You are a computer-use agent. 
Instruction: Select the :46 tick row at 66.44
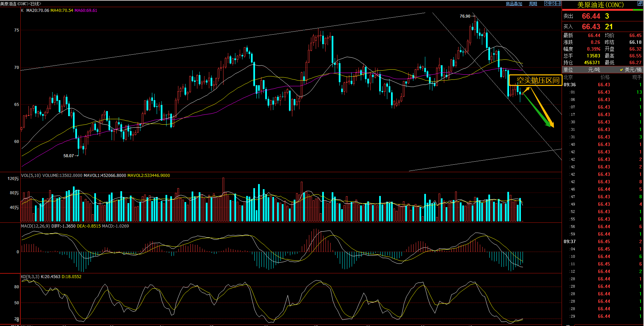[x=603, y=189]
